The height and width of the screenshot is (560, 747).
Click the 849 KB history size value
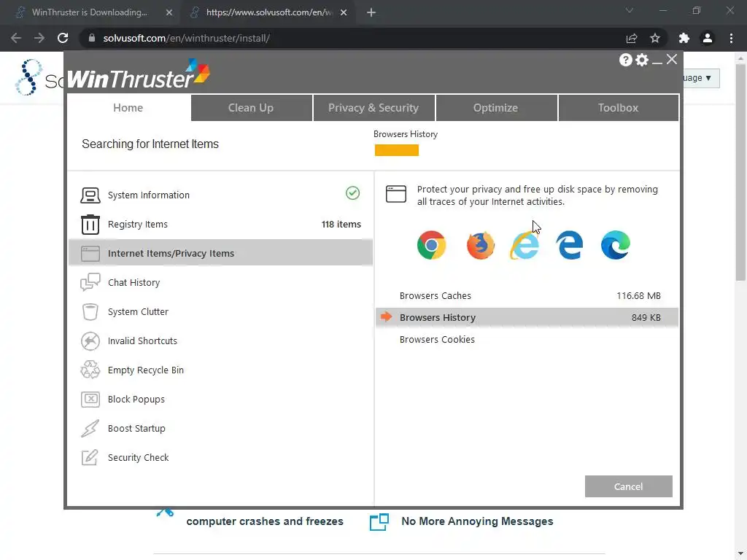[646, 318]
